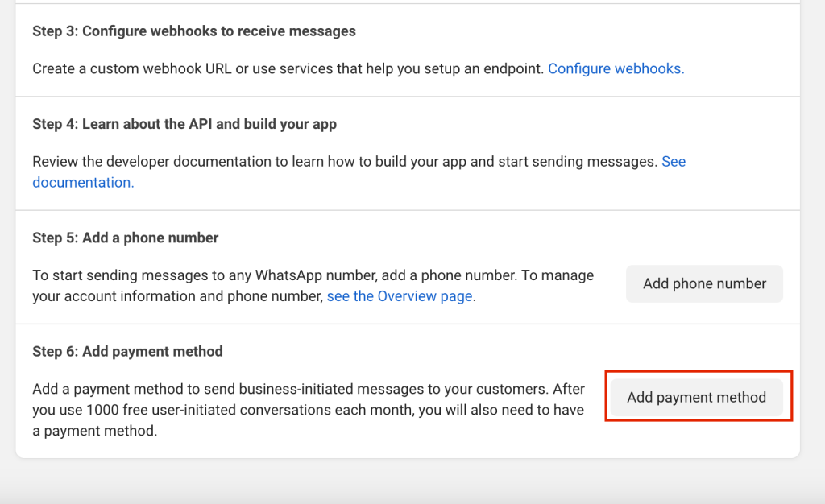This screenshot has width=825, height=504.
Task: Click the Step 4 Learn about the API heading
Action: pos(184,124)
